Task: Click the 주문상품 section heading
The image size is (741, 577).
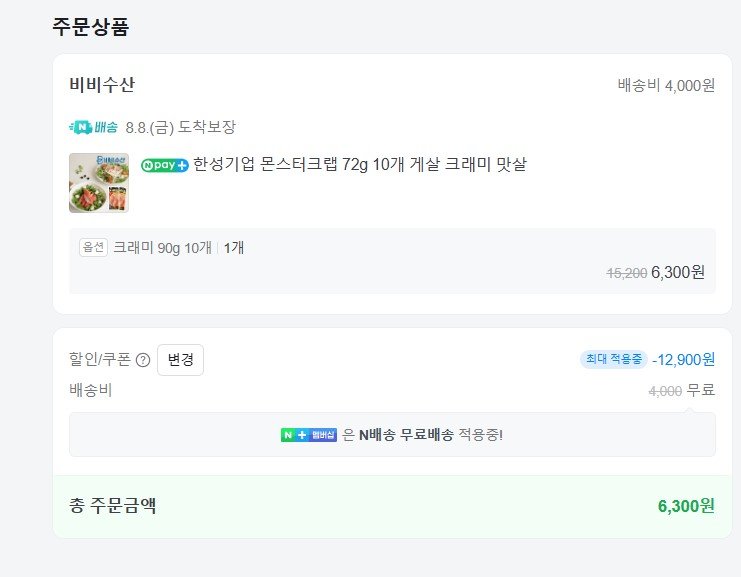Action: 90,27
